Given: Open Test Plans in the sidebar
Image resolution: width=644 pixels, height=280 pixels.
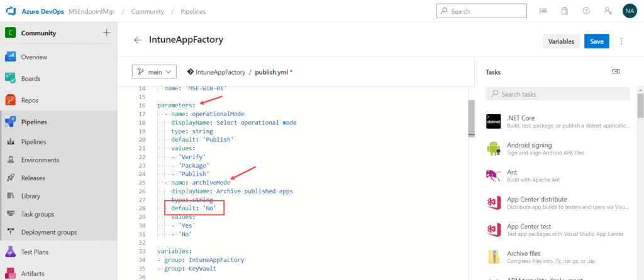Looking at the screenshot, I should click(35, 252).
